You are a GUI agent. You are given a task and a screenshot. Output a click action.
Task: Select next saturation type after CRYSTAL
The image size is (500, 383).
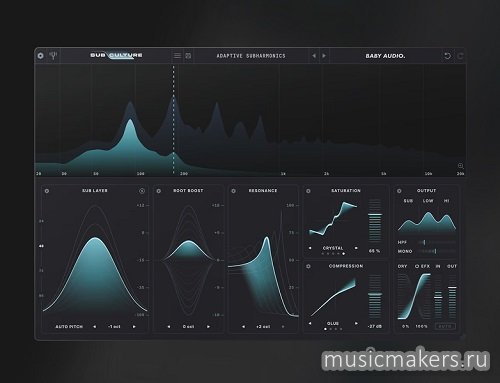click(356, 248)
